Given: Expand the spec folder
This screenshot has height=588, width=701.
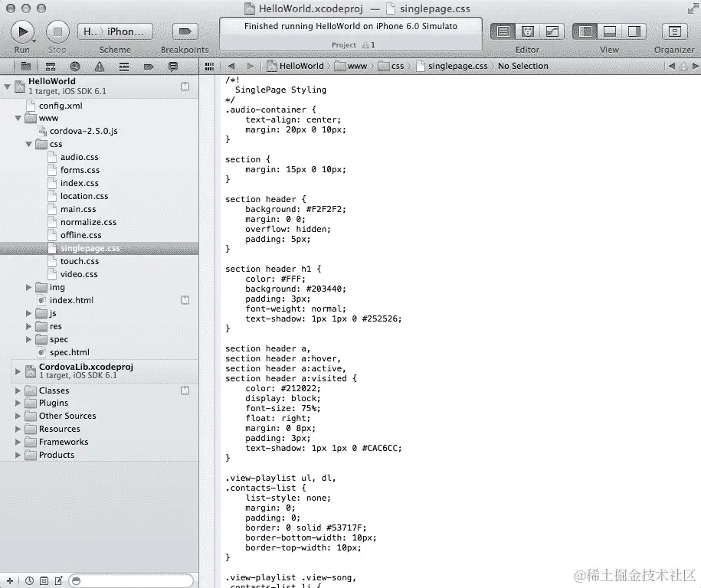Looking at the screenshot, I should tap(28, 340).
